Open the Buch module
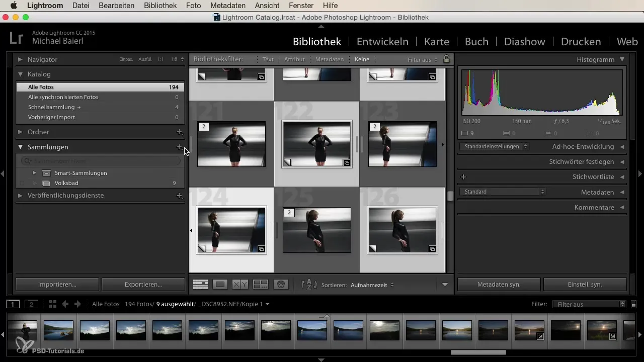644x362 pixels. 476,41
